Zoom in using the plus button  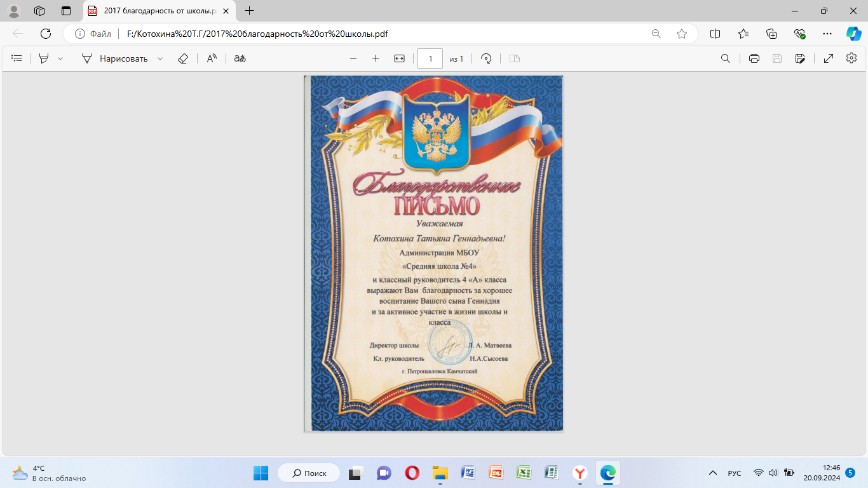tap(376, 58)
